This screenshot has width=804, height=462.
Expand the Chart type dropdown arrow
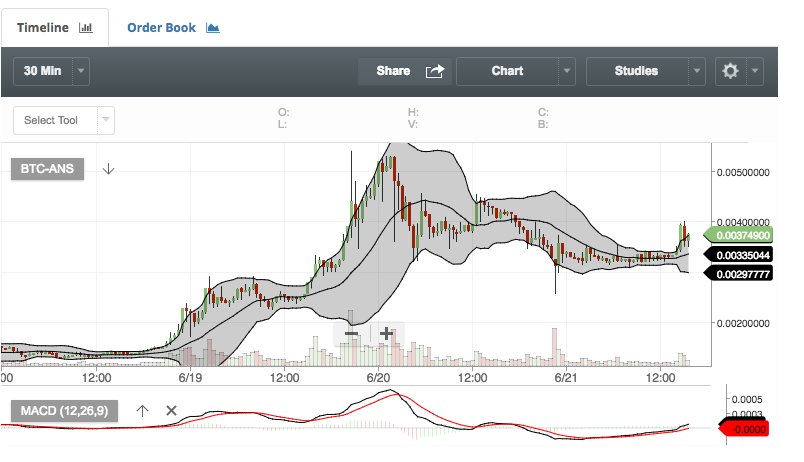[567, 71]
